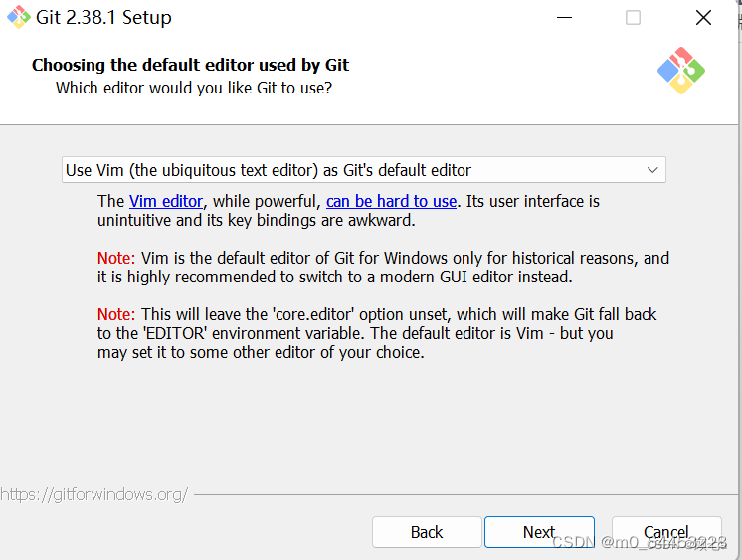Follow the 'can be hard to use' link
This screenshot has width=742, height=560.
pos(391,201)
